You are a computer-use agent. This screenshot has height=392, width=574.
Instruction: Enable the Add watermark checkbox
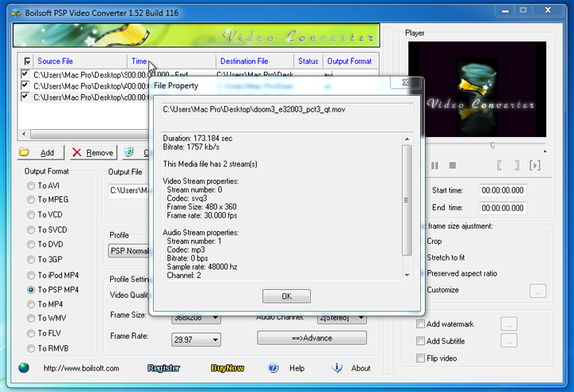click(x=420, y=324)
